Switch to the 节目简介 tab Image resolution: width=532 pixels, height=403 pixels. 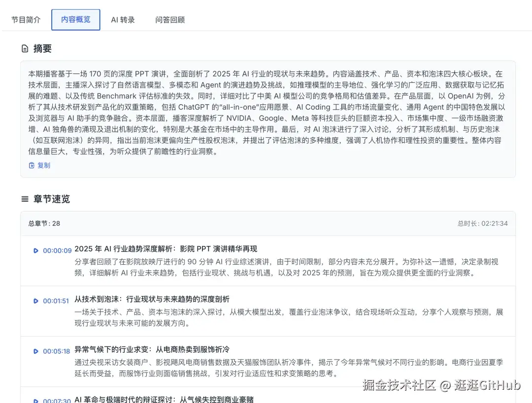pos(25,20)
